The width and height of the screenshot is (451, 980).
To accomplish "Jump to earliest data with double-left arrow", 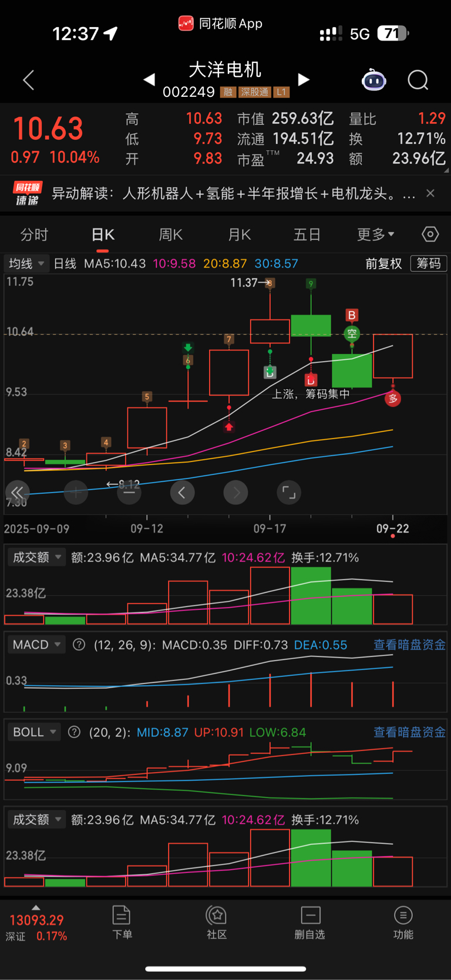I will point(17,492).
